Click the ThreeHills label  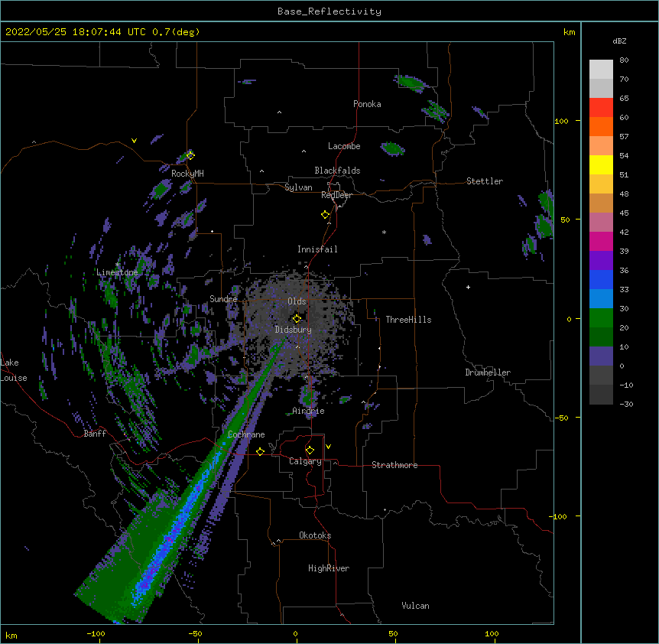[408, 320]
